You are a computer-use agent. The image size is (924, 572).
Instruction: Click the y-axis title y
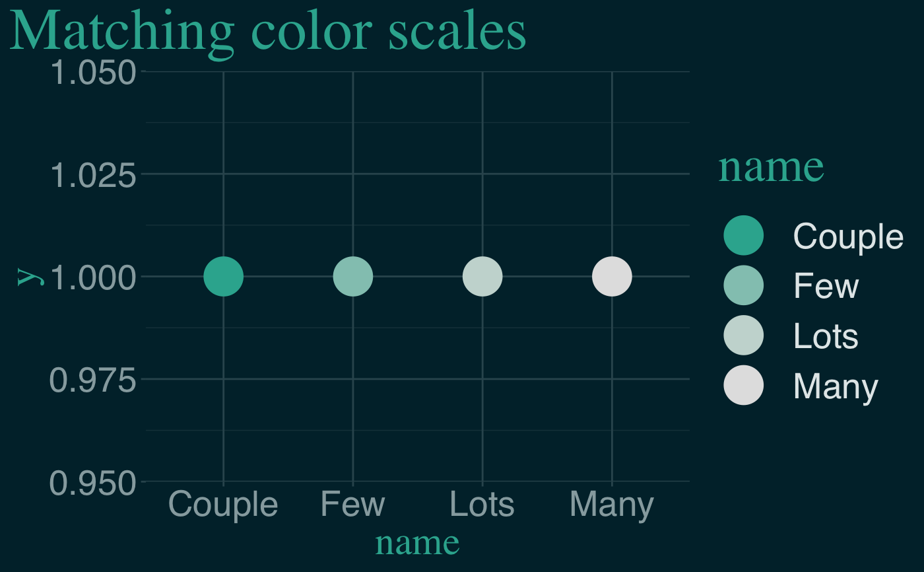[29, 277]
